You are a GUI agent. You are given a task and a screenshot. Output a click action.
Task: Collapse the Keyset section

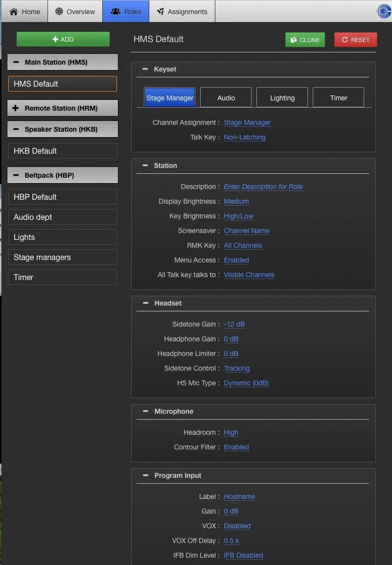pyautogui.click(x=145, y=69)
